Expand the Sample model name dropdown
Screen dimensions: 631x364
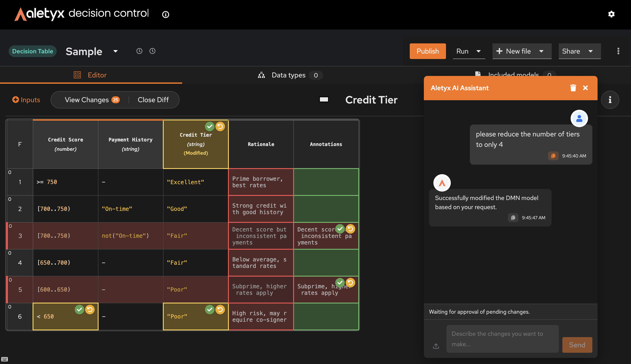pyautogui.click(x=115, y=51)
